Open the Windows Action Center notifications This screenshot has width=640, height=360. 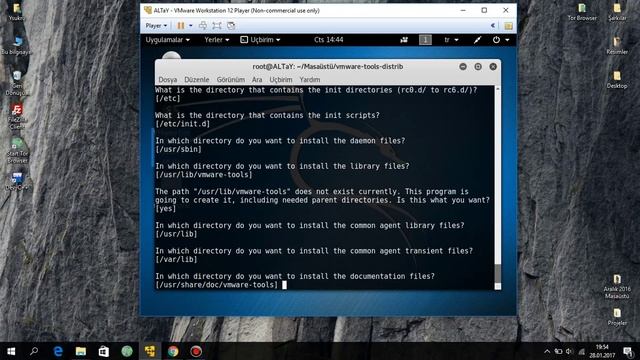(x=628, y=351)
